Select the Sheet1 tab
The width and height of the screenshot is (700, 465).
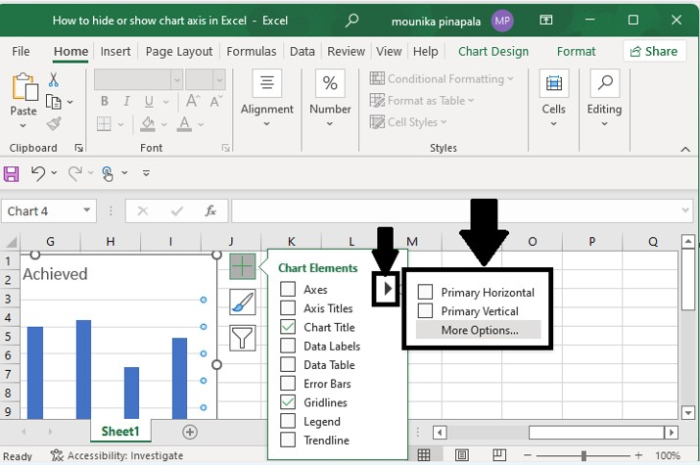click(x=120, y=431)
